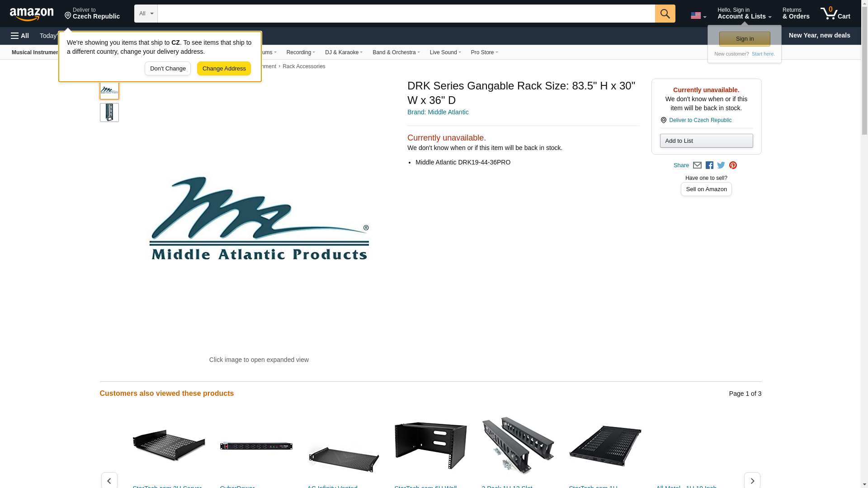Open the search category All dropdown
868x488 pixels.
pos(146,14)
